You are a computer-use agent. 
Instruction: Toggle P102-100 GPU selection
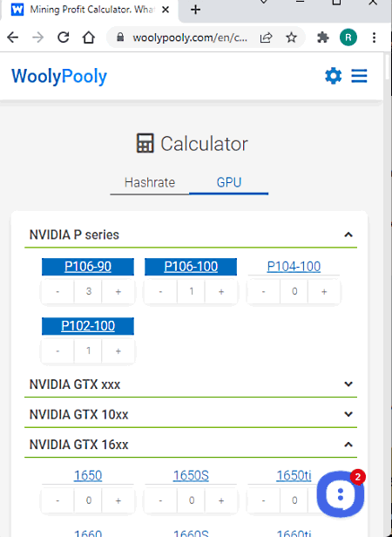click(88, 326)
